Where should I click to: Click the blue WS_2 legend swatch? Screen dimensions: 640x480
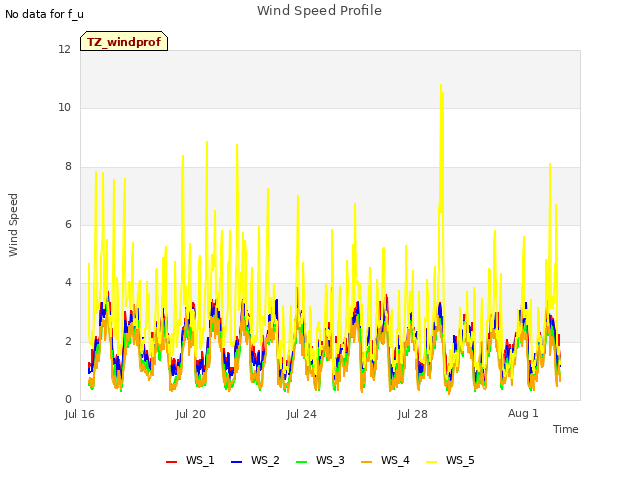(236, 462)
